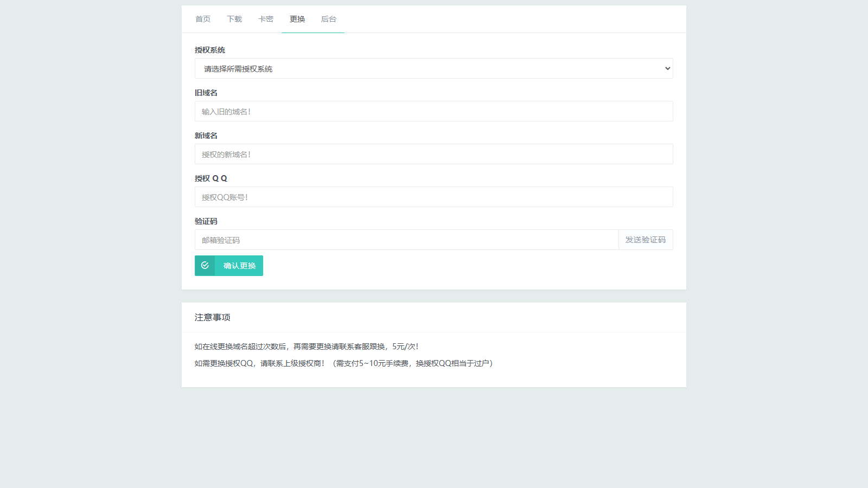Focus the 授权QQ账号 input field
The height and width of the screenshot is (488, 868).
(x=434, y=197)
